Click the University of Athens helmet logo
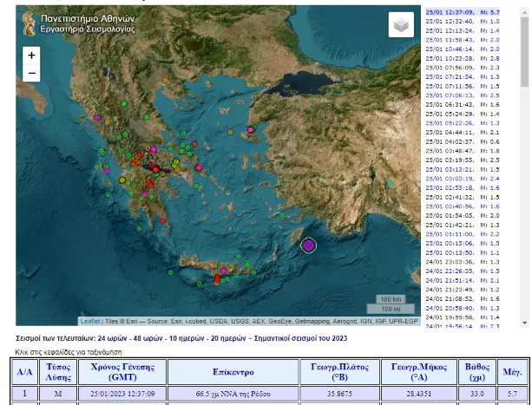The image size is (532, 405). tap(29, 23)
